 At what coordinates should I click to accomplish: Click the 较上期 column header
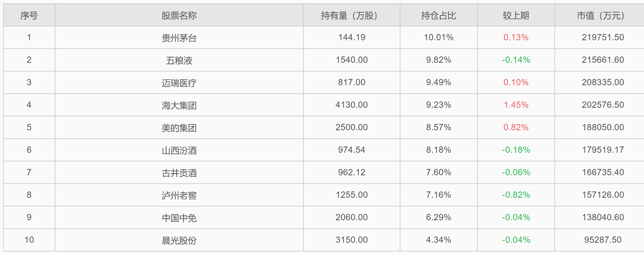516,15
